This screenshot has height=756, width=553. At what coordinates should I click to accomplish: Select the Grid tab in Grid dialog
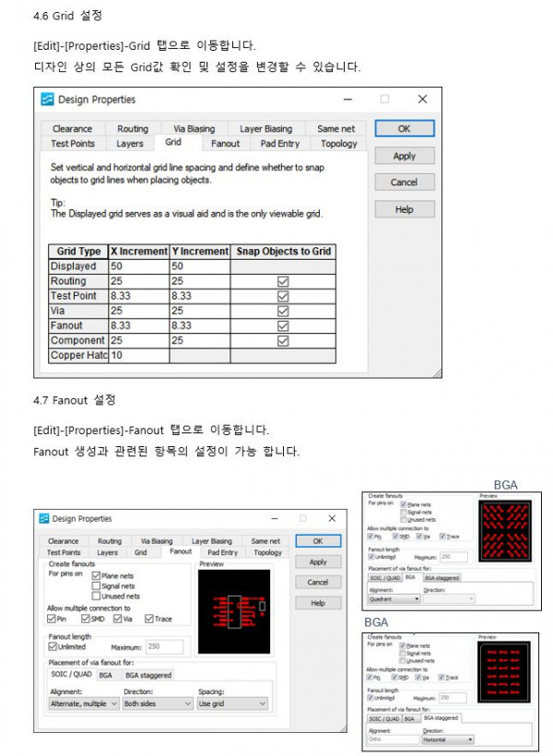173,142
